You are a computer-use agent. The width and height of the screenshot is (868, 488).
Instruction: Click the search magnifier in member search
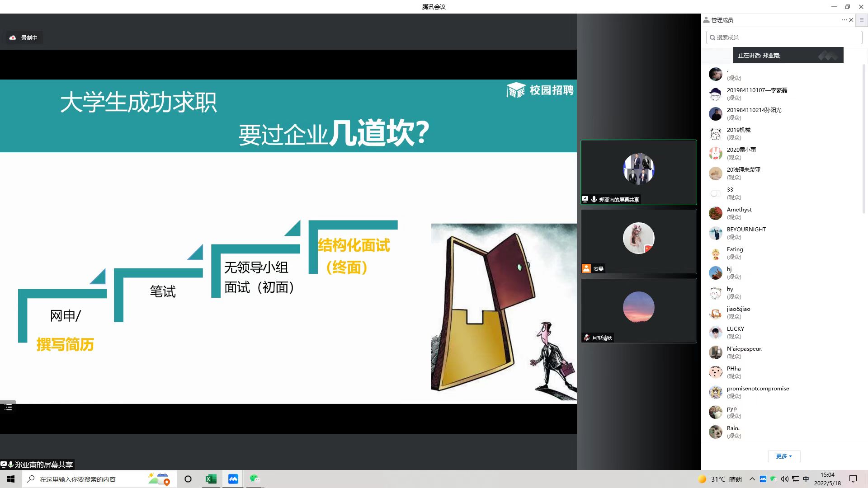click(x=712, y=38)
